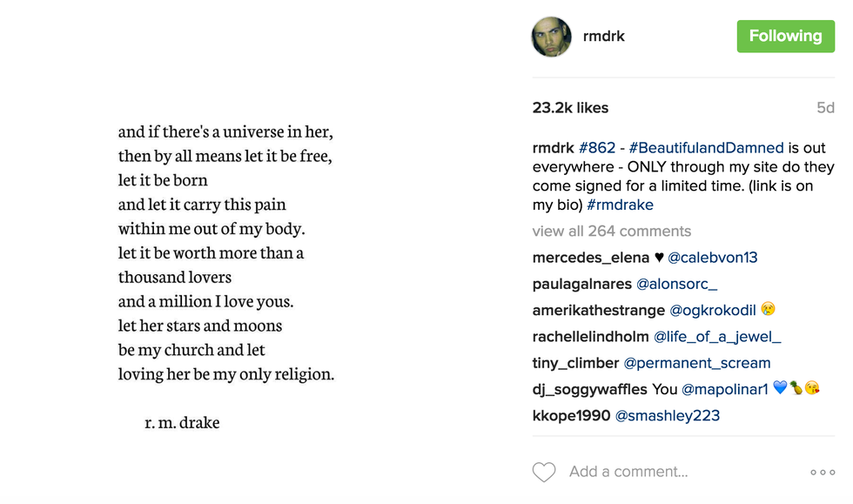Open the @ogkrokodil mention
The height and width of the screenshot is (504, 853).
pyautogui.click(x=712, y=310)
